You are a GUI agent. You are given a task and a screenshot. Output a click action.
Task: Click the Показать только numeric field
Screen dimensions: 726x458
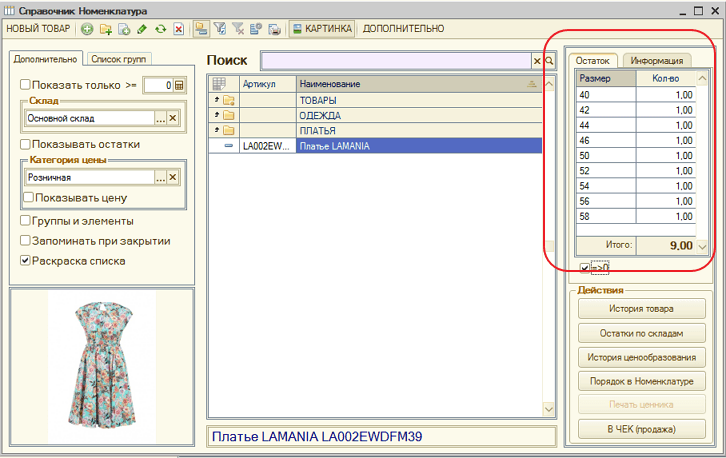pyautogui.click(x=158, y=85)
